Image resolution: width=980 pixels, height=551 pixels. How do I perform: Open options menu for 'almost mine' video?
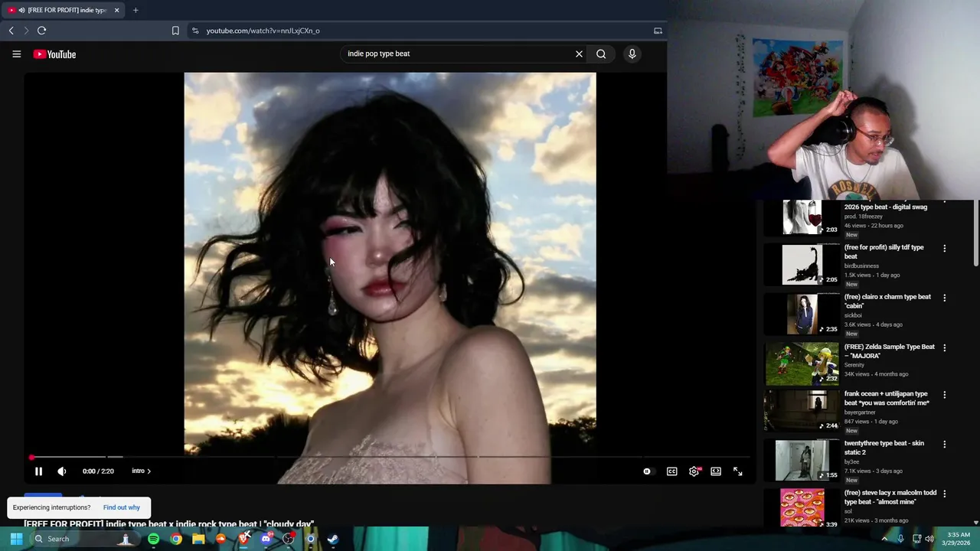click(x=944, y=494)
